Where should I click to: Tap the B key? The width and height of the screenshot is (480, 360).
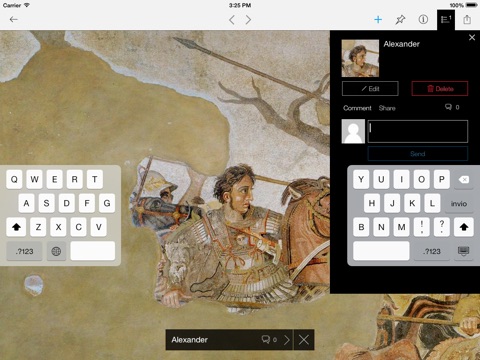click(x=361, y=227)
